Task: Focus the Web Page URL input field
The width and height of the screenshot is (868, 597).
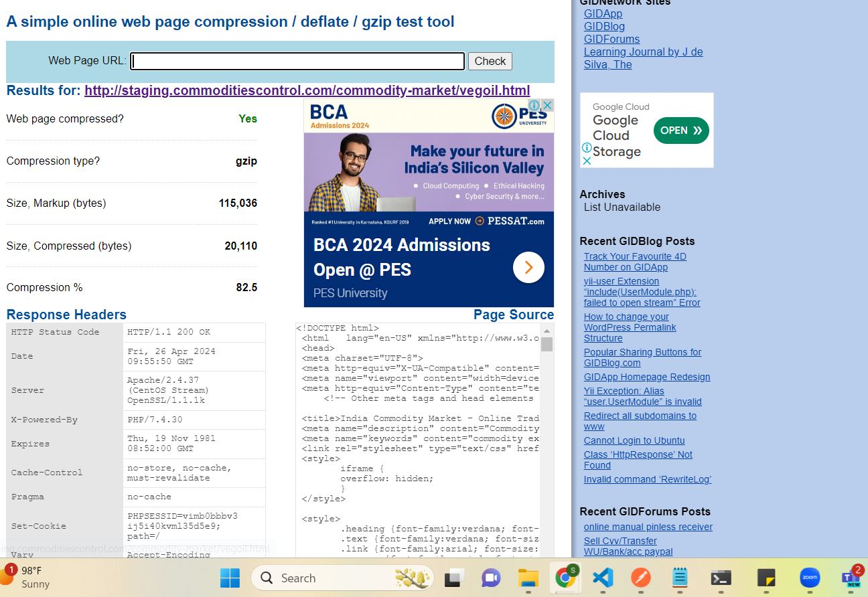Action: point(297,61)
